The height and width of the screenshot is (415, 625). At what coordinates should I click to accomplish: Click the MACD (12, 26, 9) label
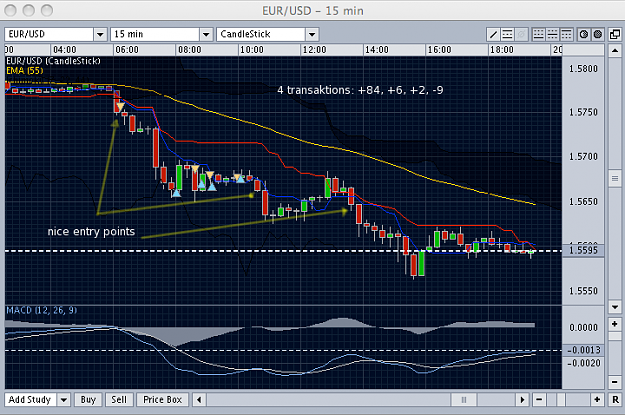click(41, 310)
